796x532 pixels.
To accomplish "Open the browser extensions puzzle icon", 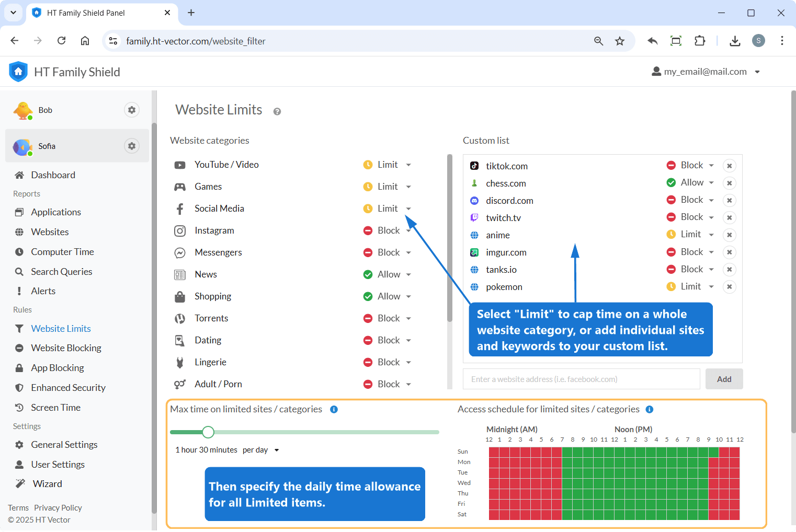I will tap(700, 41).
